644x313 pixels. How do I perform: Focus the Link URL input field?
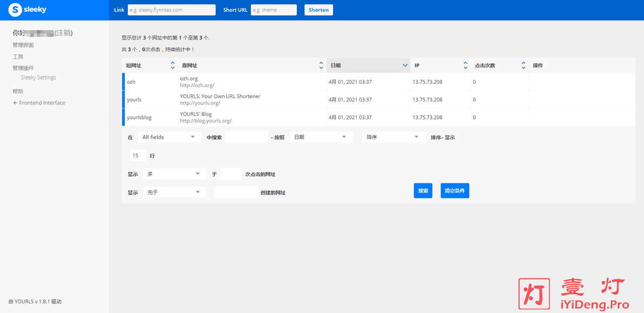point(172,10)
